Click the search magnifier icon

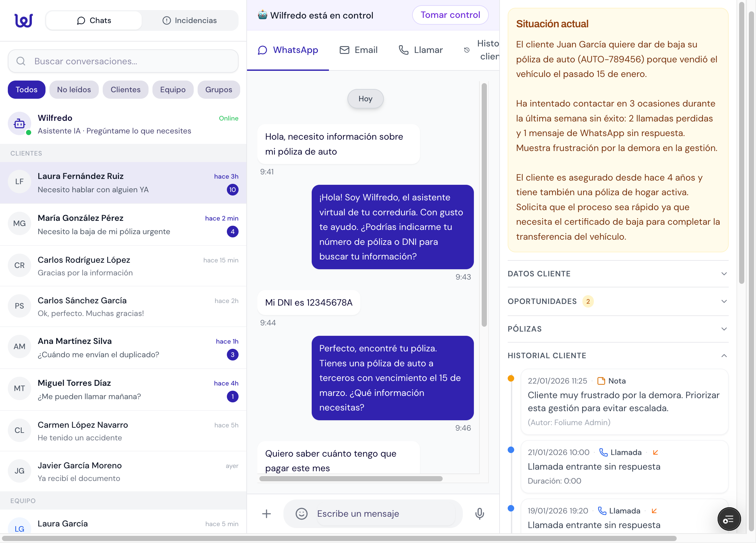[21, 61]
